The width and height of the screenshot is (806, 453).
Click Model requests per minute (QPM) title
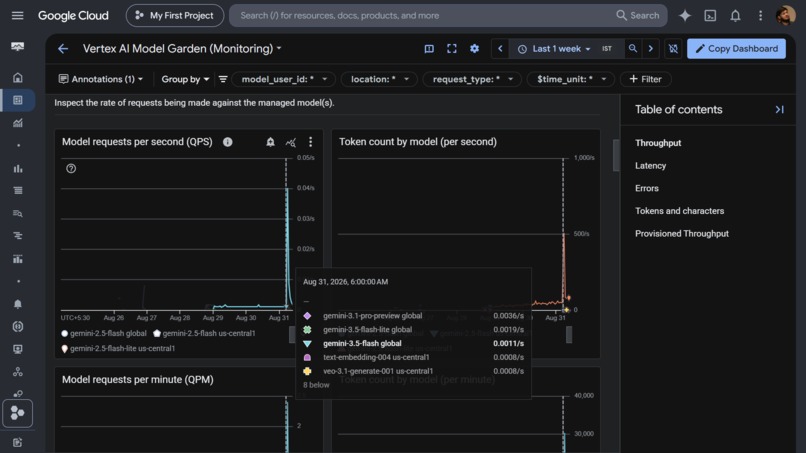(137, 379)
